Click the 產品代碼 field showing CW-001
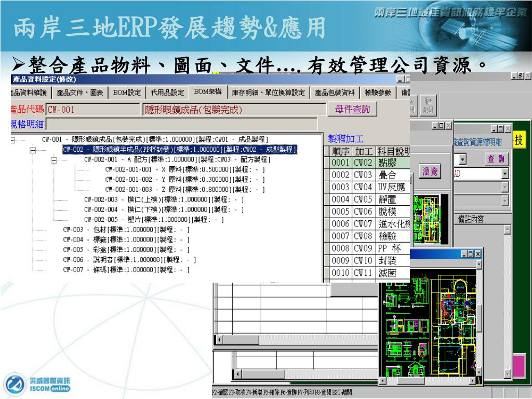The height and width of the screenshot is (399, 532). click(92, 110)
